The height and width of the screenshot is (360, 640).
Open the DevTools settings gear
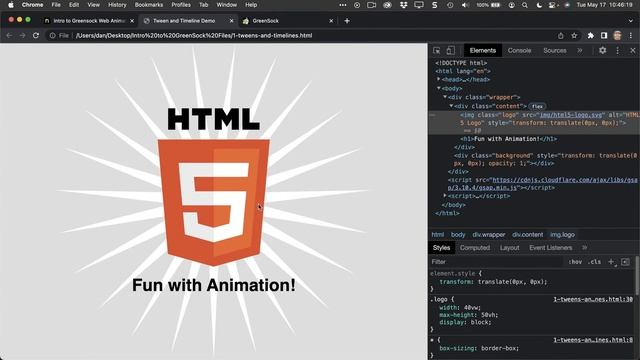pos(602,50)
